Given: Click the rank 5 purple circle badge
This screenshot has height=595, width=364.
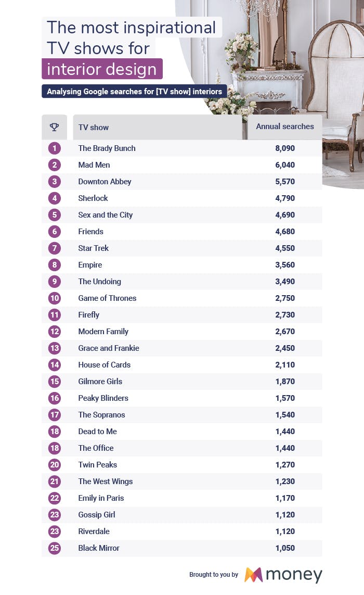Looking at the screenshot, I should 55,215.
